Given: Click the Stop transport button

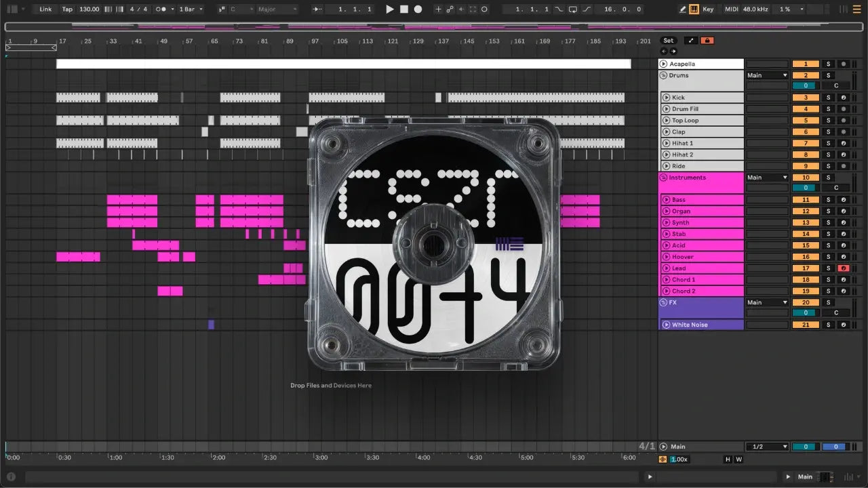Looking at the screenshot, I should point(404,9).
